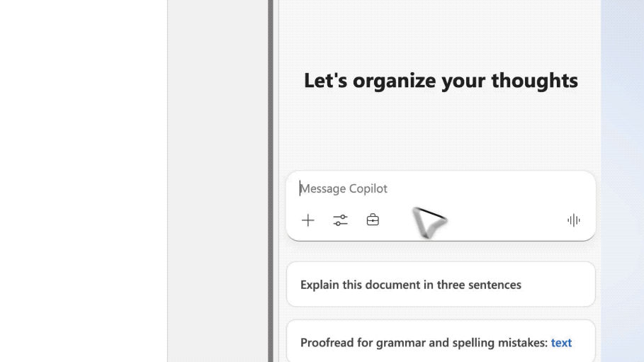Click the plus icon to add content

[307, 220]
